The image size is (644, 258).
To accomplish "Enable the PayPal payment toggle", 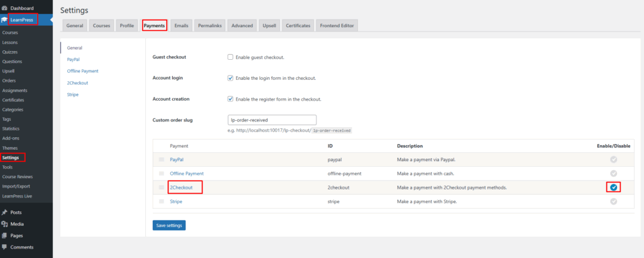I will [614, 159].
